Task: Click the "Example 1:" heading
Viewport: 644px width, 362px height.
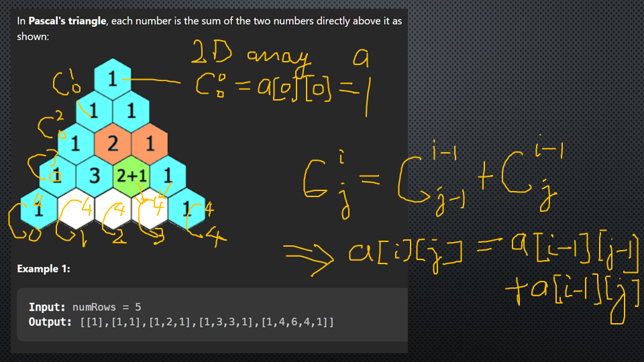Action: pos(44,269)
